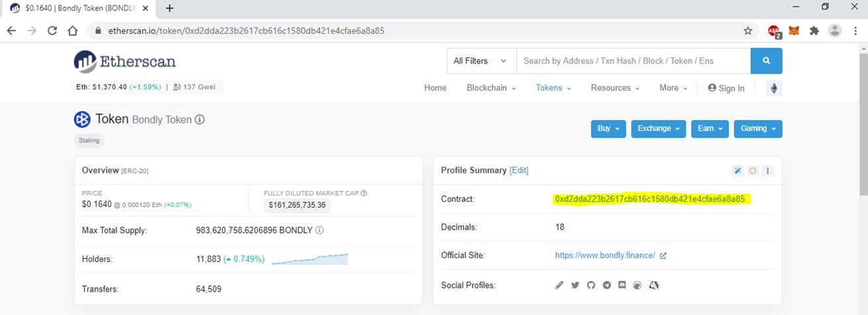This screenshot has width=868, height=315.
Task: Show info next to Bondly Token name
Action: pyautogui.click(x=200, y=120)
